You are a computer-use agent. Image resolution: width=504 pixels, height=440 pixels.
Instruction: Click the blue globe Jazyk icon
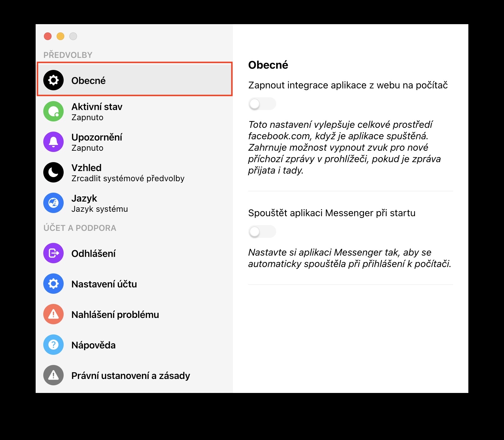pos(53,203)
